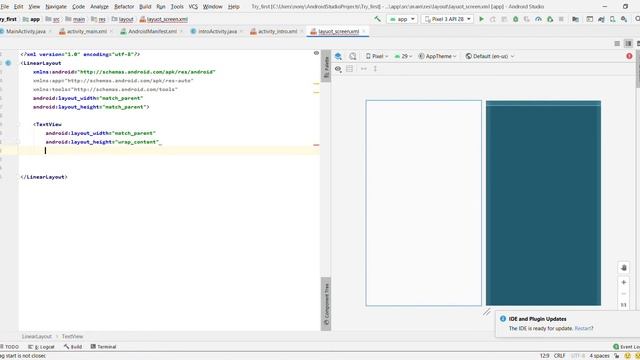Viewport: 640px width, 360px height.
Task: Switch to AndroidManifest.xml tab
Action: 152,31
